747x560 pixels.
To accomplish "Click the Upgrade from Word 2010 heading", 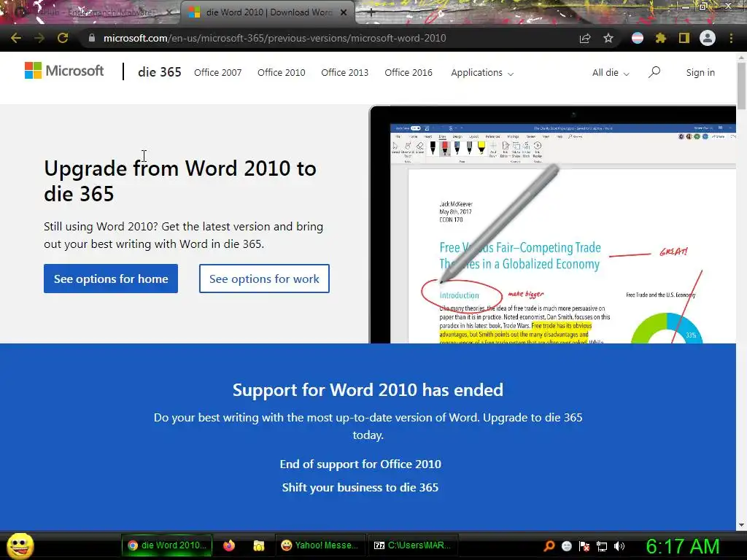I will 180,181.
